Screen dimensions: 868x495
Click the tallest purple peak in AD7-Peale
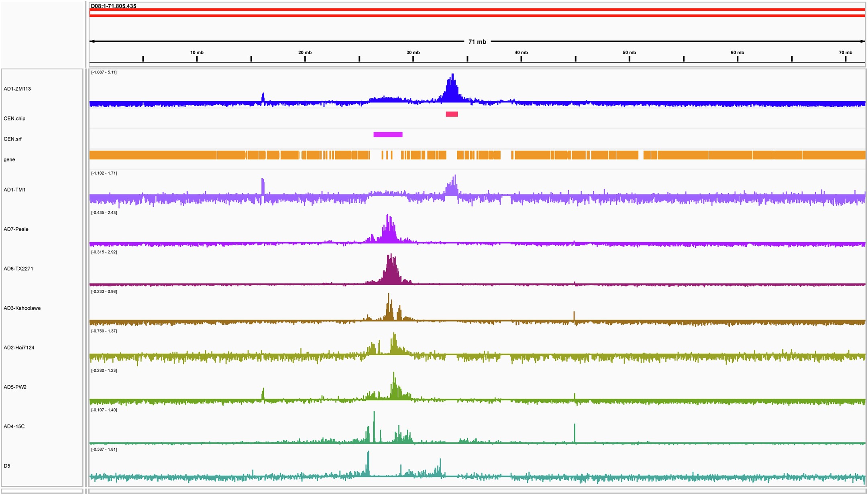click(x=388, y=229)
